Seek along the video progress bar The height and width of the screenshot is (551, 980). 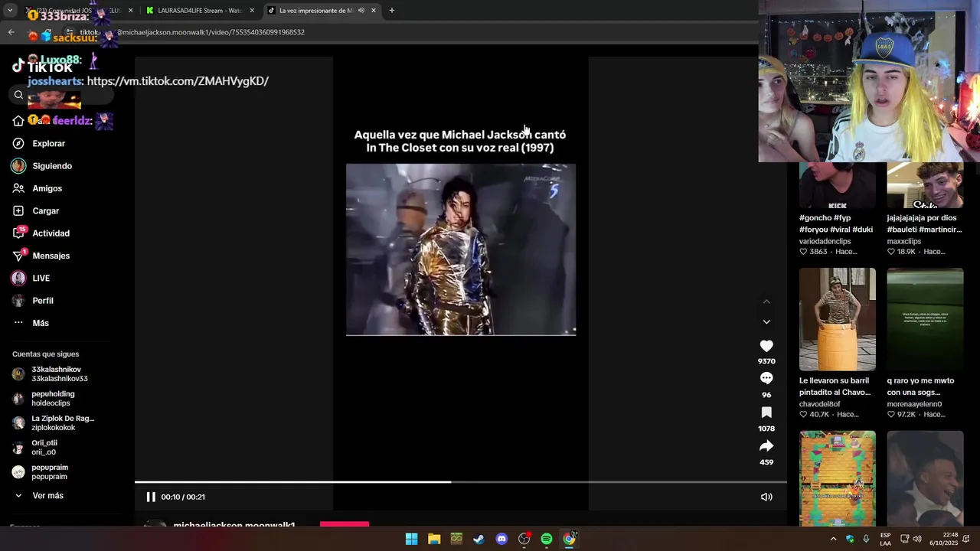coord(461,482)
